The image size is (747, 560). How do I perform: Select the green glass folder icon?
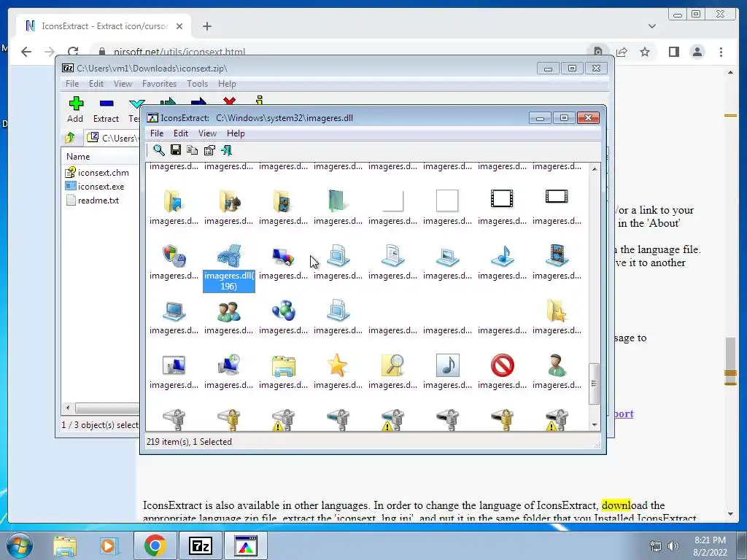[338, 201]
